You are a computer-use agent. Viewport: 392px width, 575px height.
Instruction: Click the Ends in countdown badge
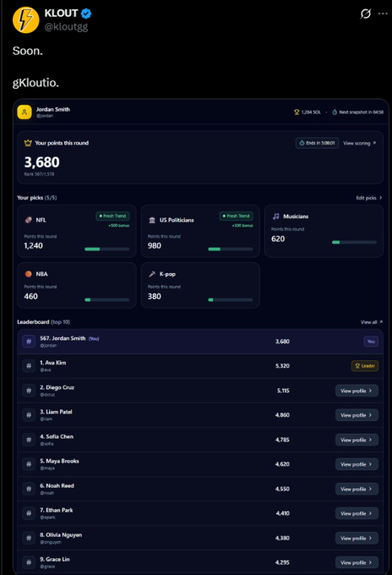tap(317, 143)
